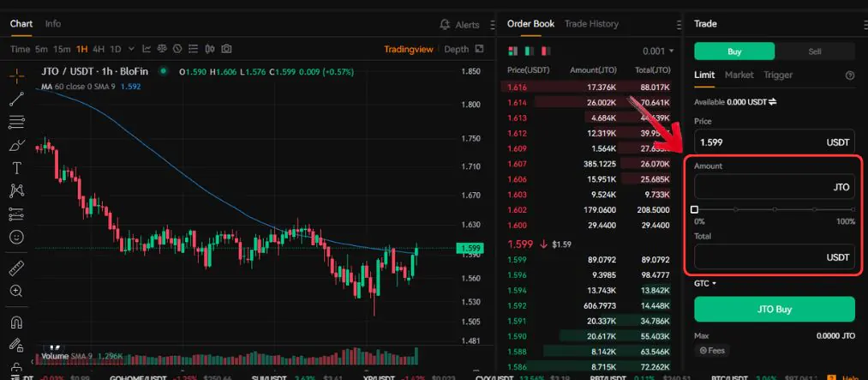Open the 0.001 price precision dropdown
Viewport: 868px width, 380px height.
658,51
